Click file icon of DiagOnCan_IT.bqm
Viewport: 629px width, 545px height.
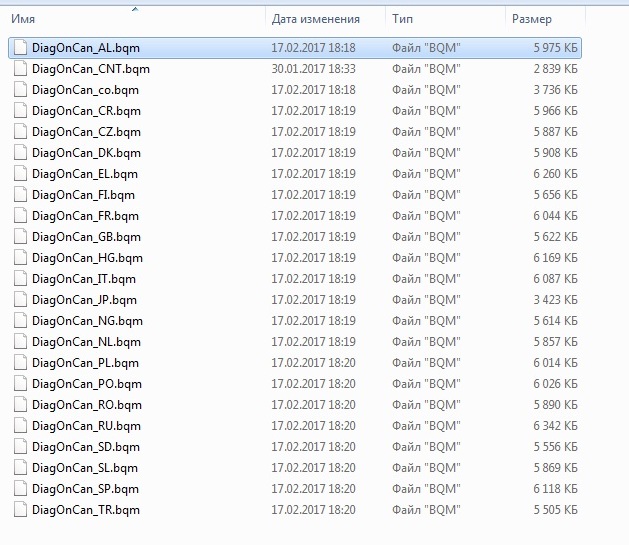coord(20,279)
